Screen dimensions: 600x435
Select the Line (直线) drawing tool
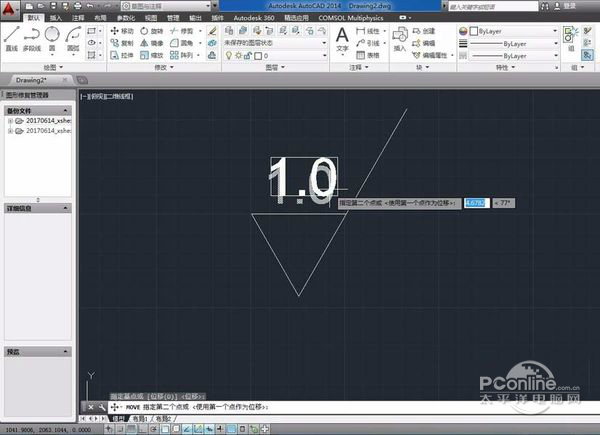click(x=12, y=39)
